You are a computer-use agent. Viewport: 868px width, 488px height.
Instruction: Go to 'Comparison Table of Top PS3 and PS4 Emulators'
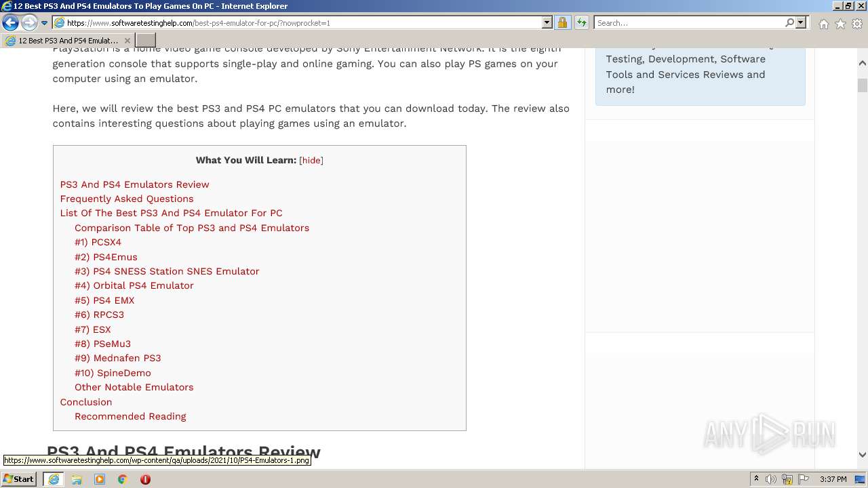point(192,228)
